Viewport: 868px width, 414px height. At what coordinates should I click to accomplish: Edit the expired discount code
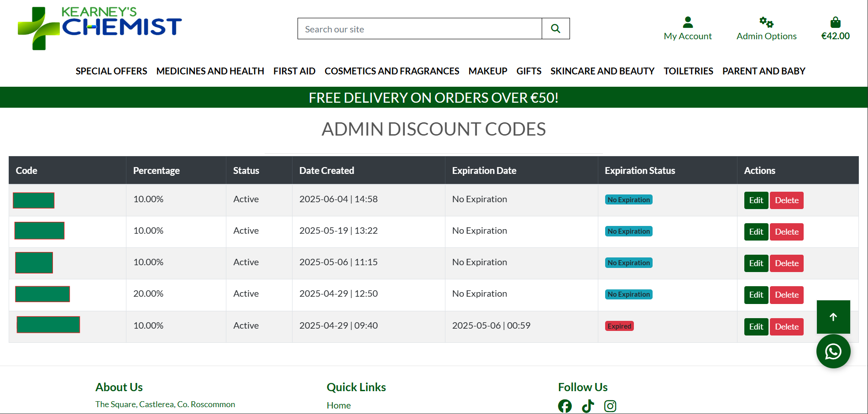pos(756,326)
